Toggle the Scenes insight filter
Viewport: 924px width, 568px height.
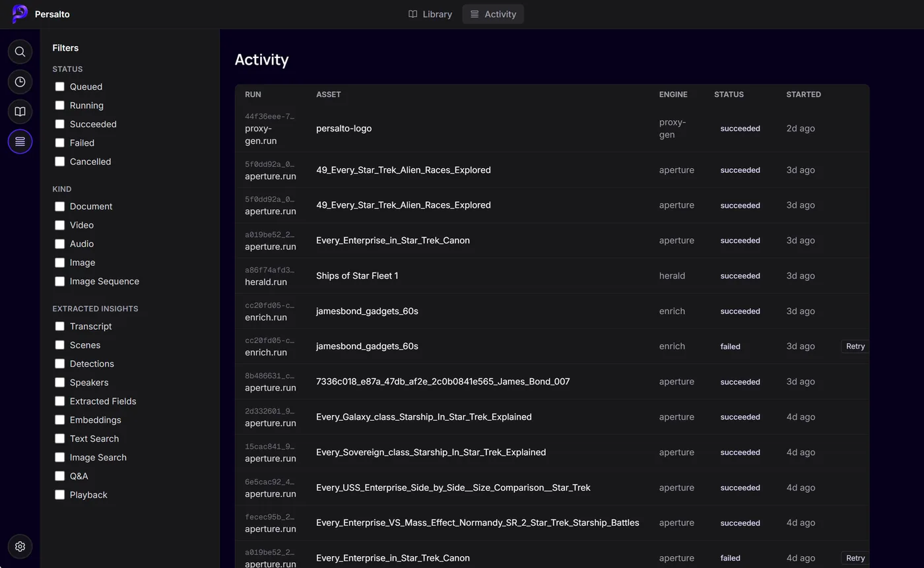[59, 345]
